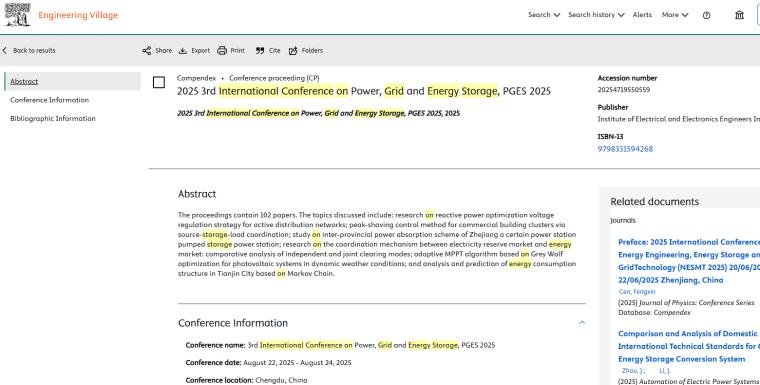The height and width of the screenshot is (385, 760).
Task: Click the Compendex database label
Action: click(x=196, y=78)
